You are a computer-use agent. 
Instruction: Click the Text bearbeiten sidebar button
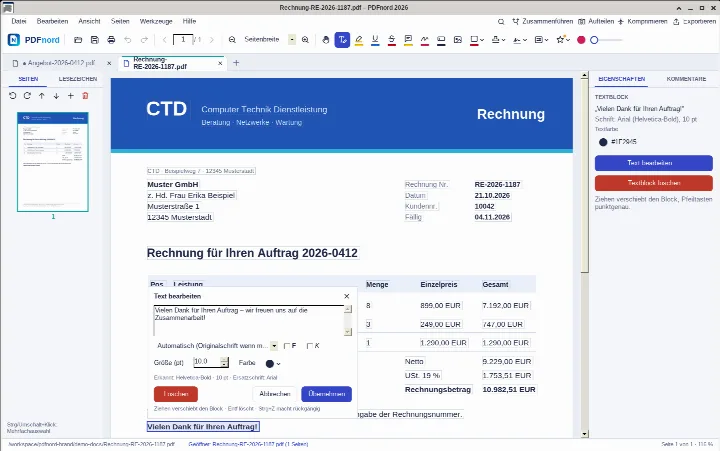(x=653, y=163)
